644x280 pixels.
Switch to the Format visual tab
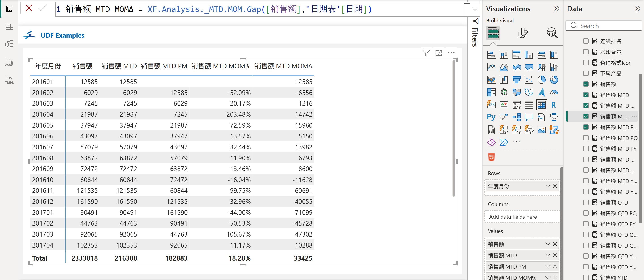pyautogui.click(x=523, y=33)
